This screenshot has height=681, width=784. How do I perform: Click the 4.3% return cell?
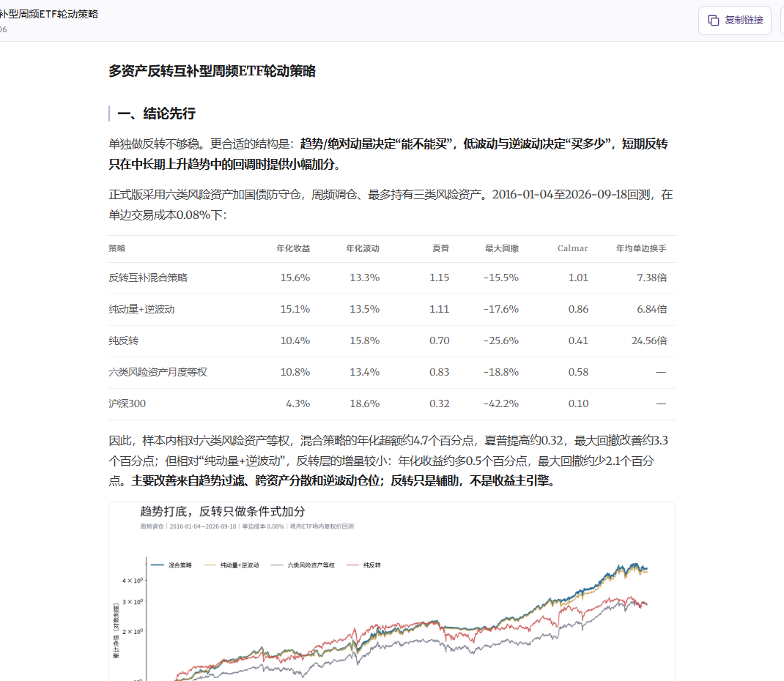pos(298,403)
